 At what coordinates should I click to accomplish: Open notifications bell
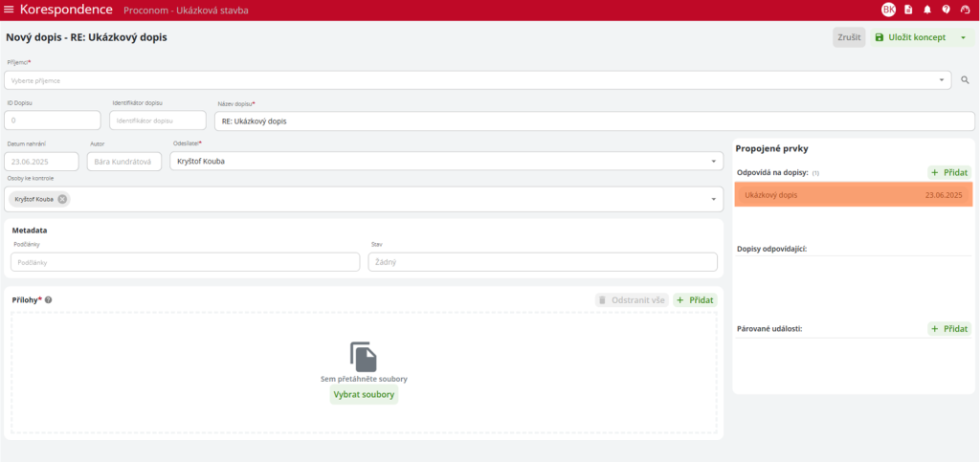tap(926, 10)
